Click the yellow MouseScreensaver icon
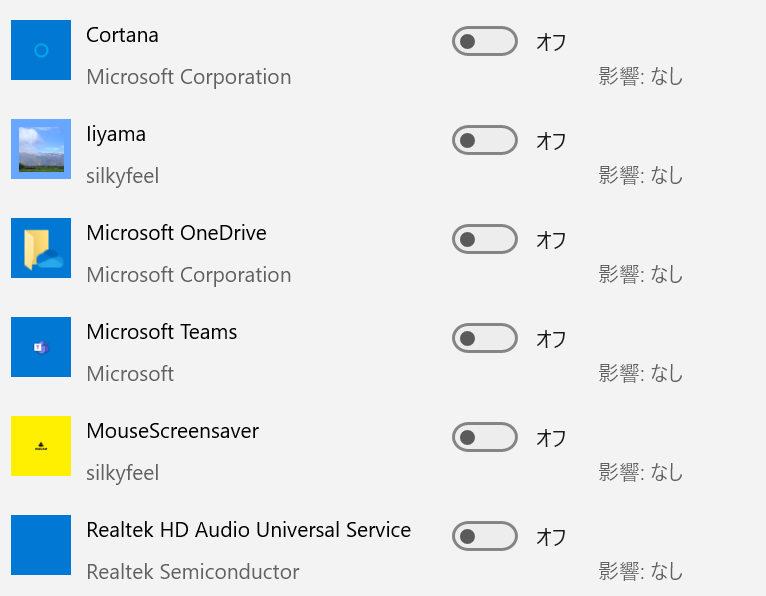766x596 pixels. point(41,446)
